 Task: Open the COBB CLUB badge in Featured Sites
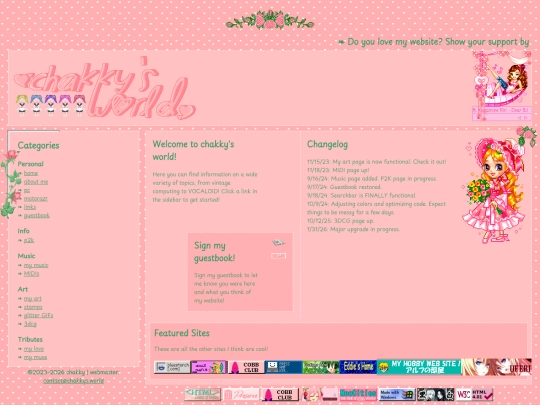click(246, 367)
